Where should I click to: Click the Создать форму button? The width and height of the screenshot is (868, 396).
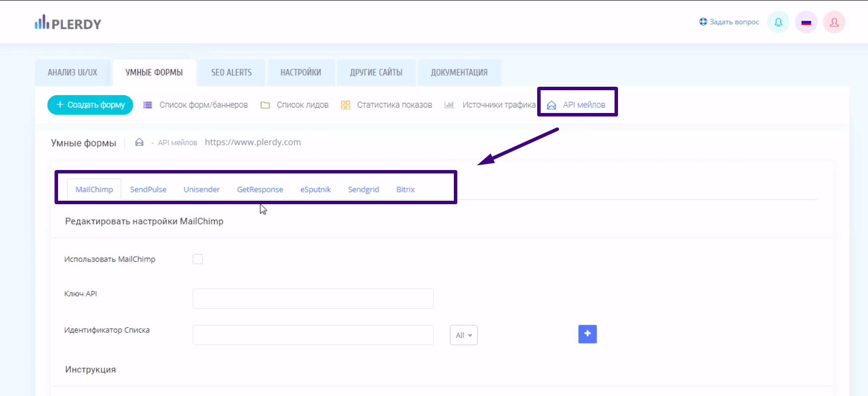point(90,105)
